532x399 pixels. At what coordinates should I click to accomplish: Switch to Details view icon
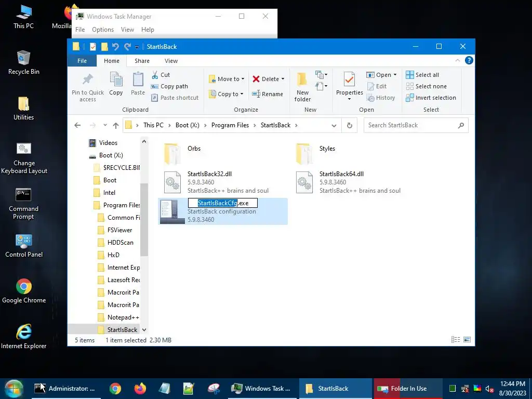click(x=456, y=340)
